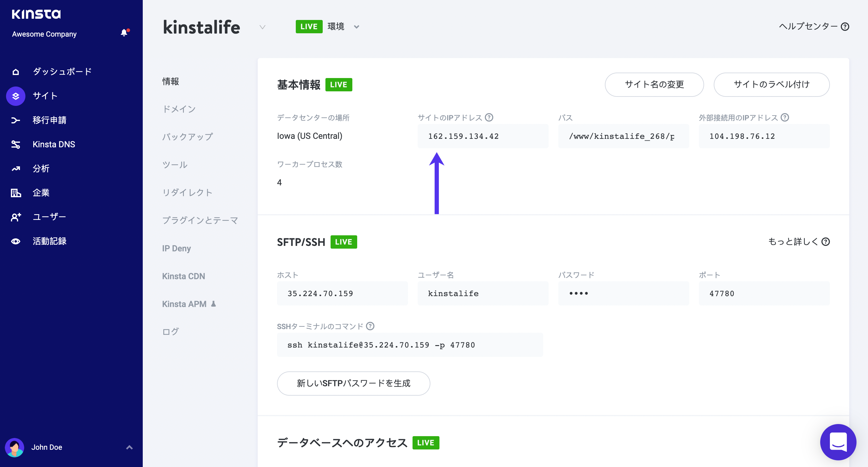Open the 環境 environment dropdown arrow
The image size is (868, 467).
click(x=357, y=27)
